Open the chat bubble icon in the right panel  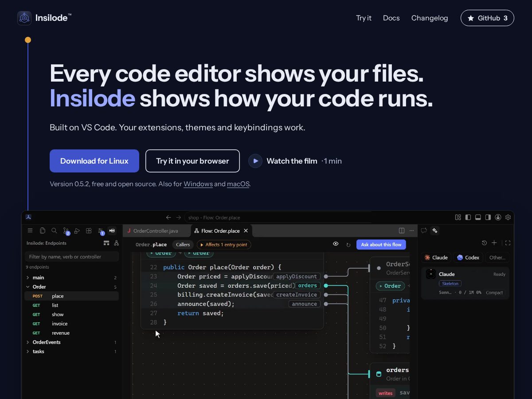[424, 231]
